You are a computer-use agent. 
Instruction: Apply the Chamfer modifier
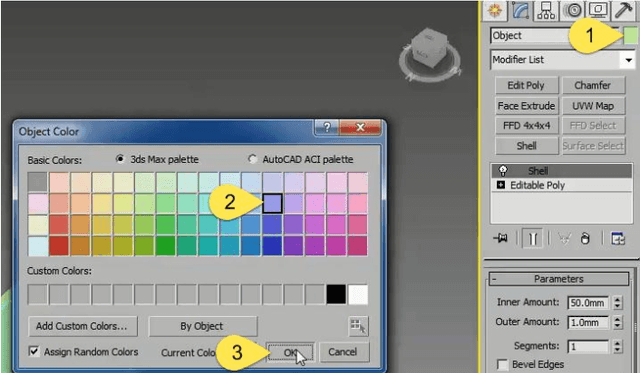click(x=593, y=85)
